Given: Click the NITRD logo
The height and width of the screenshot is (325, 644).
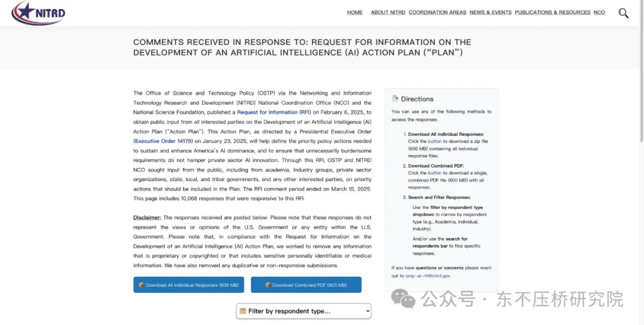Looking at the screenshot, I should 38,13.
